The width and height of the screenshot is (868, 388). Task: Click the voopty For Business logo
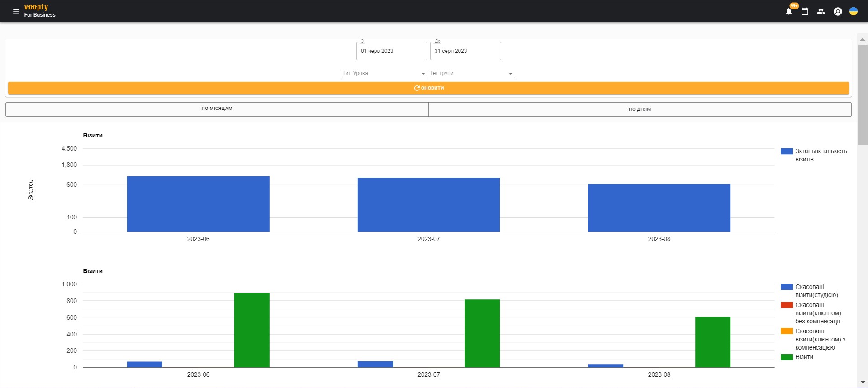click(40, 11)
